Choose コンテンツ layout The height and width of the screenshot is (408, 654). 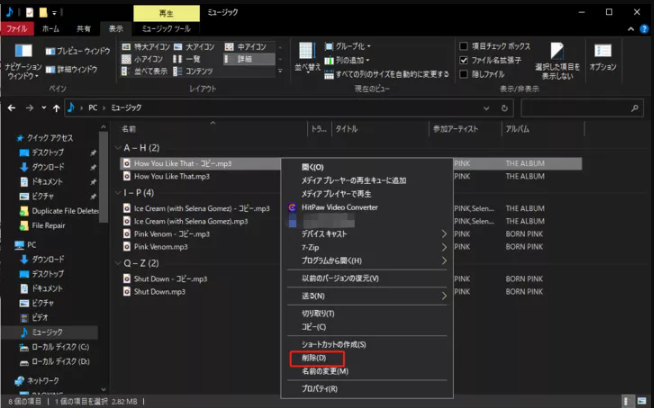(193, 71)
